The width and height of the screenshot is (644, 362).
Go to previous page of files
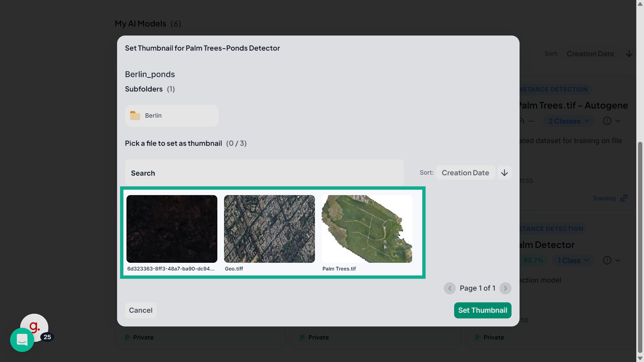[450, 288]
